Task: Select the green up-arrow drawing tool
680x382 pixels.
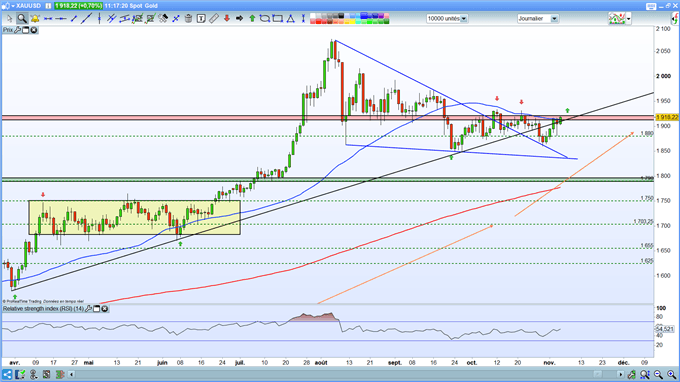Action: (252, 19)
